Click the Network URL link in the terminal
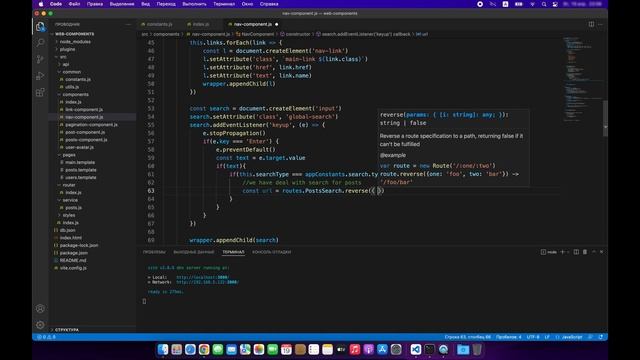 click(x=207, y=282)
